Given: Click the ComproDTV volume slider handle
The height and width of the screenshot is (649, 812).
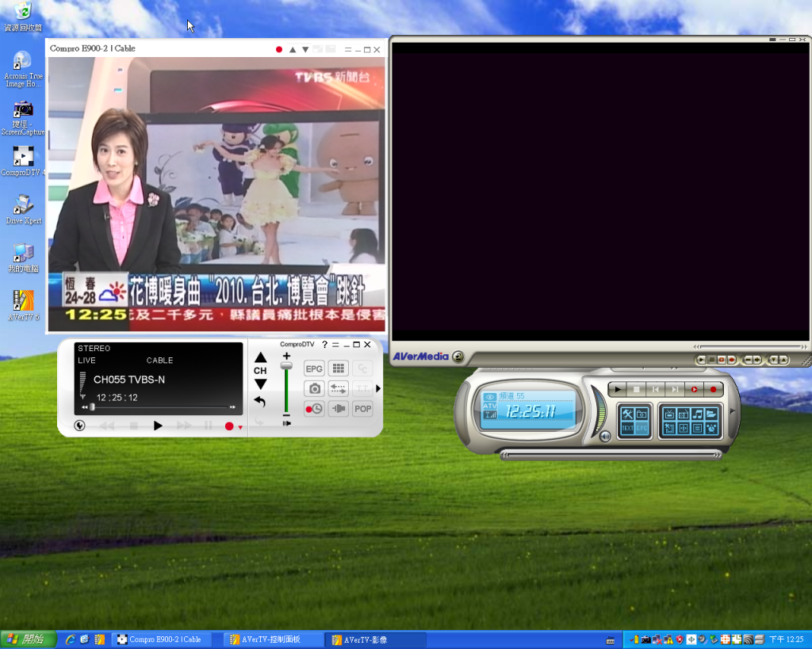Looking at the screenshot, I should 286,366.
